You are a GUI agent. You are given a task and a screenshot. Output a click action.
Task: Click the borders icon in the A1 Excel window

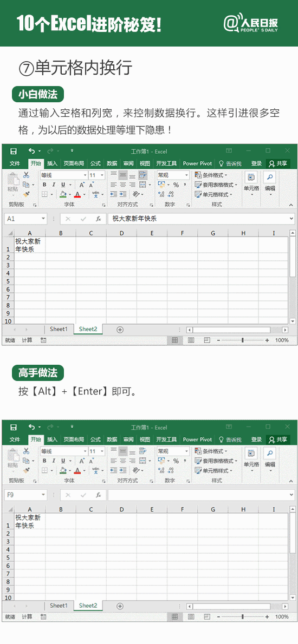pyautogui.click(x=44, y=194)
